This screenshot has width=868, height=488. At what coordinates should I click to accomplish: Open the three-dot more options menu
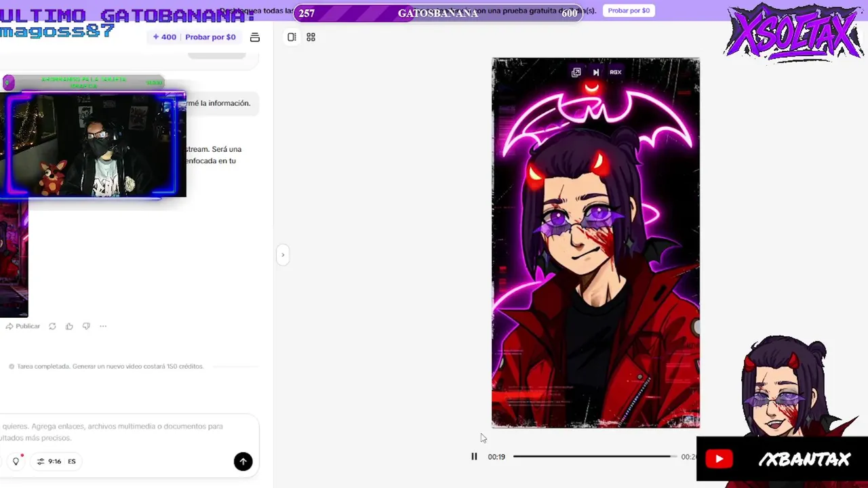tap(103, 326)
